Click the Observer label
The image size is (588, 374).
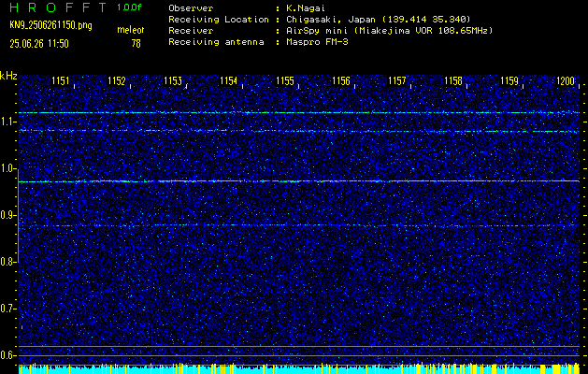[x=191, y=7]
